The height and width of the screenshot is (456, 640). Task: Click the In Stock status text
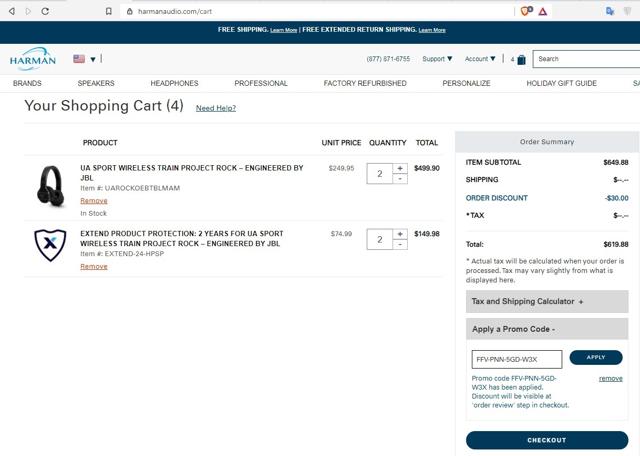[93, 214]
